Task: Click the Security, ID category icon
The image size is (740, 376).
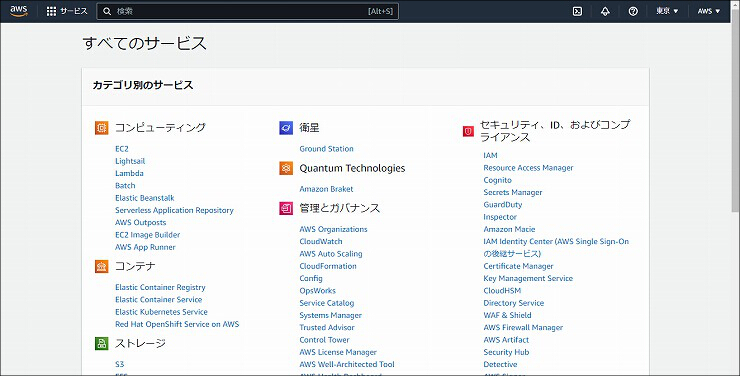Action: 468,131
